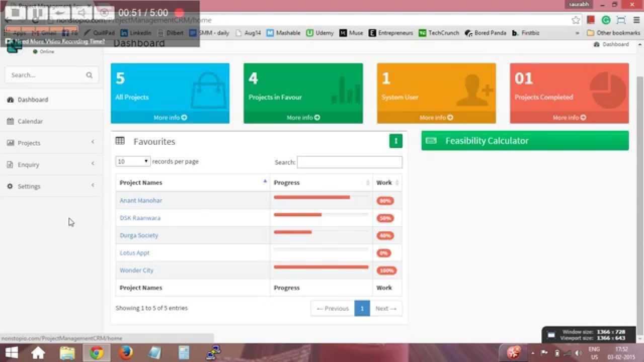Click the Dashboard breadcrumb link
644x362 pixels.
coord(611,44)
